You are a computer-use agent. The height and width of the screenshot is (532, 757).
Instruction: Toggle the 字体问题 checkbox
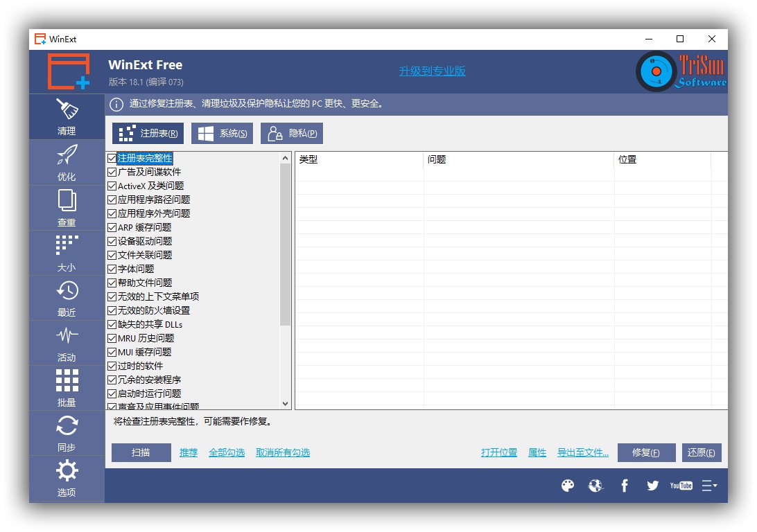click(x=112, y=269)
